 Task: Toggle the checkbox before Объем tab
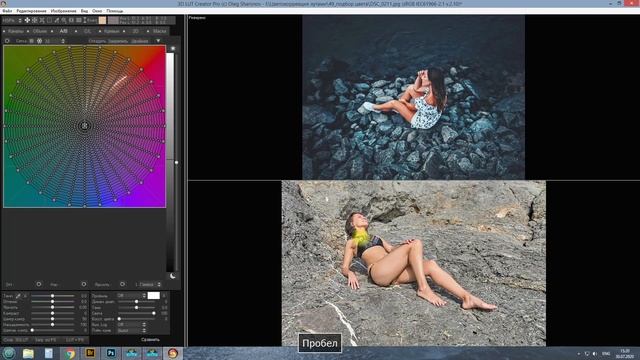[x=28, y=31]
